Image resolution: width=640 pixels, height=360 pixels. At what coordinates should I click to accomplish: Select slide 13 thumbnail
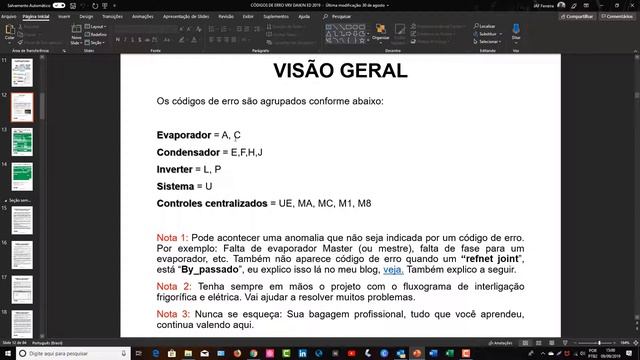coord(22,142)
